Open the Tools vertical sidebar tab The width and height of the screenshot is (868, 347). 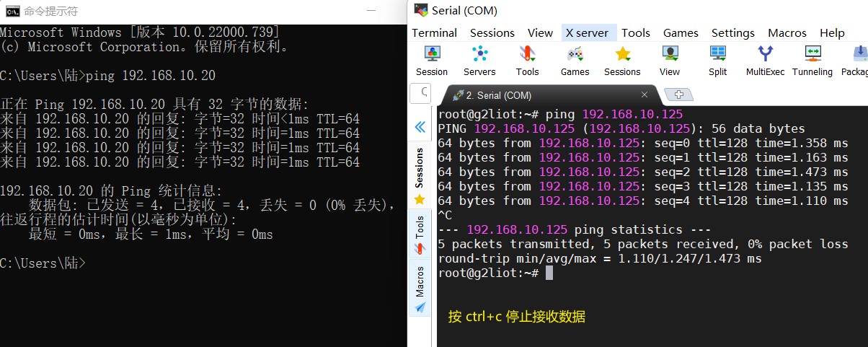419,236
